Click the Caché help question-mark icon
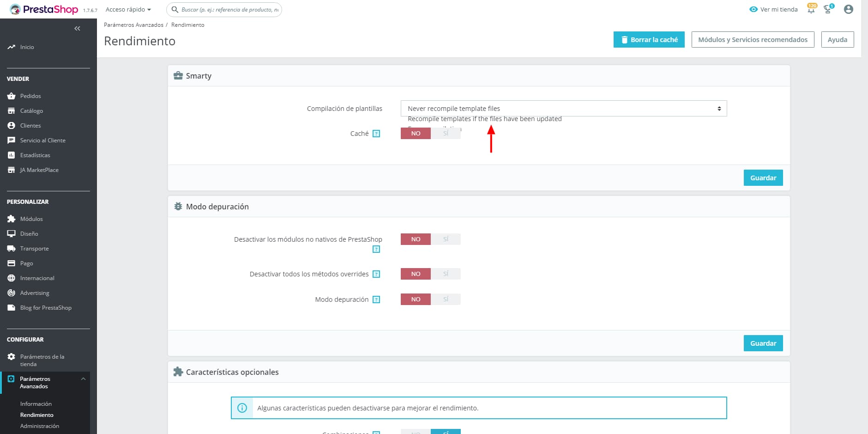Screen dimensions: 868x434 click(376, 134)
